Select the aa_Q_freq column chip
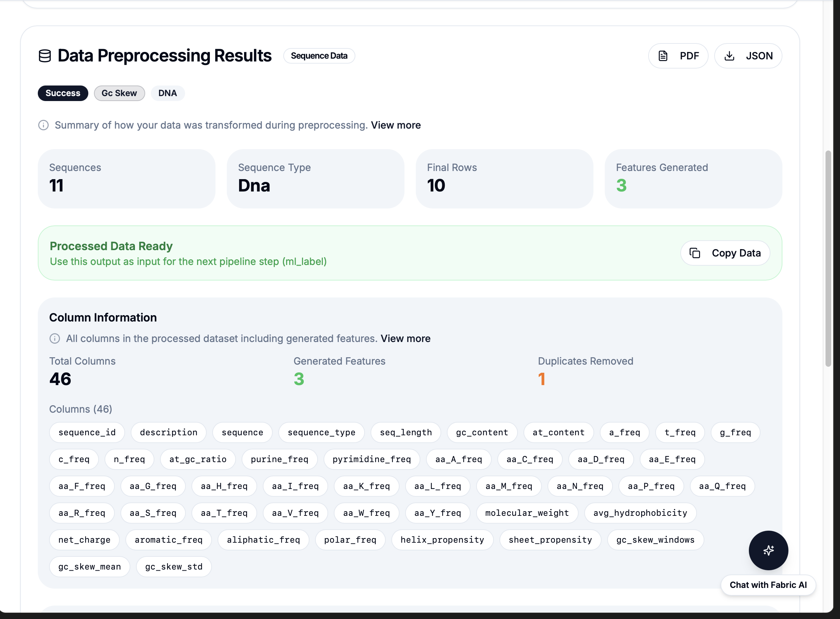 [722, 487]
